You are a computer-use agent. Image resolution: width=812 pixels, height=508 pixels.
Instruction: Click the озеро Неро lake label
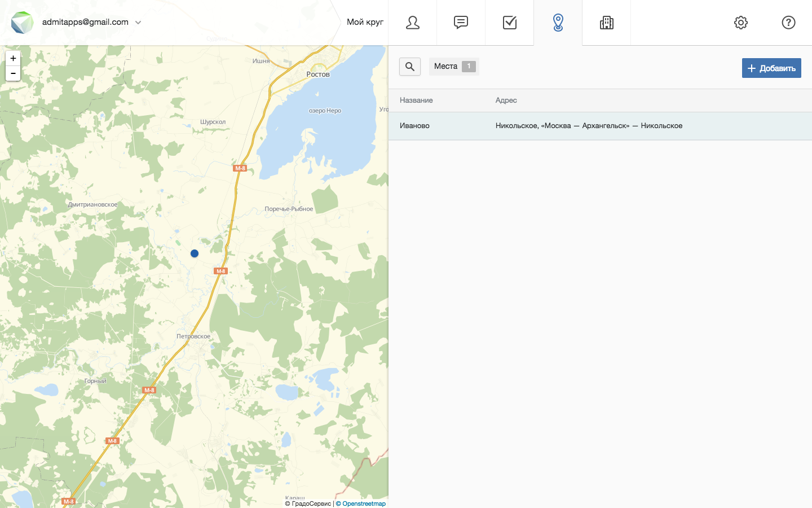[325, 111]
